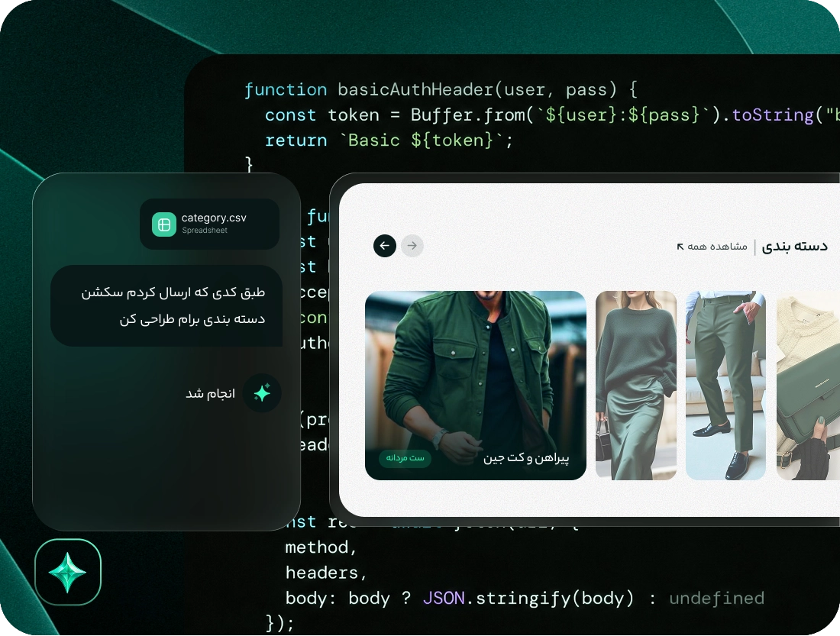Click the const token code line
This screenshot has width=840, height=636.
[552, 115]
